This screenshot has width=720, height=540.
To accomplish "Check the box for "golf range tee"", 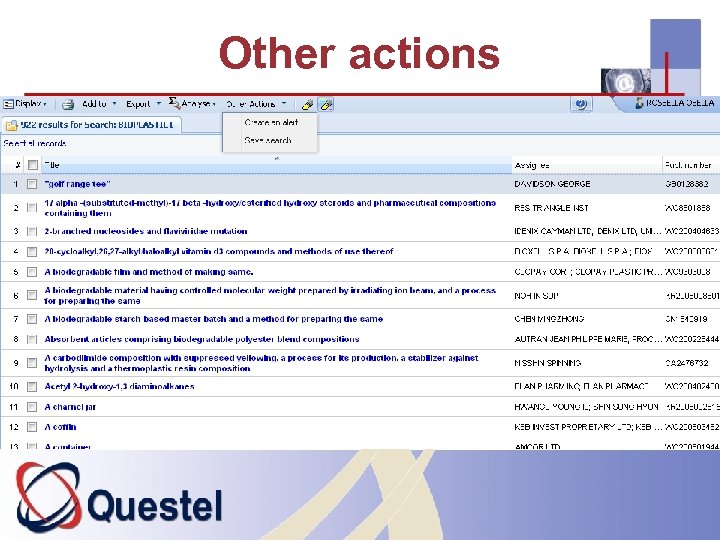I will pyautogui.click(x=32, y=184).
